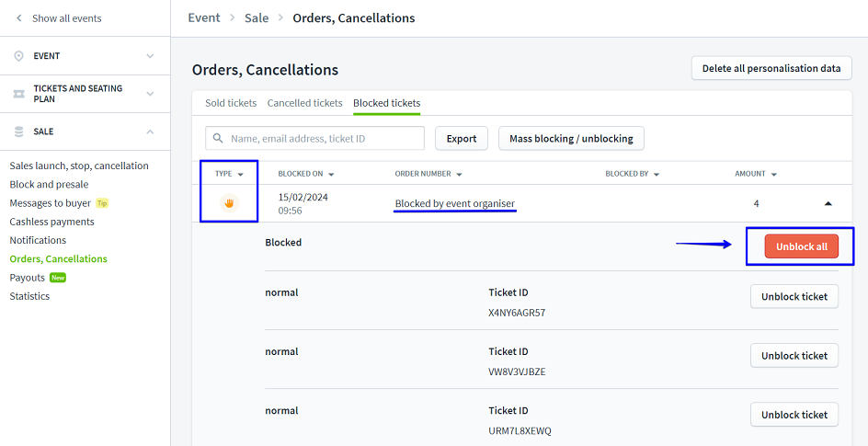868x446 pixels.
Task: Open Payouts in the sidebar
Action: point(28,278)
